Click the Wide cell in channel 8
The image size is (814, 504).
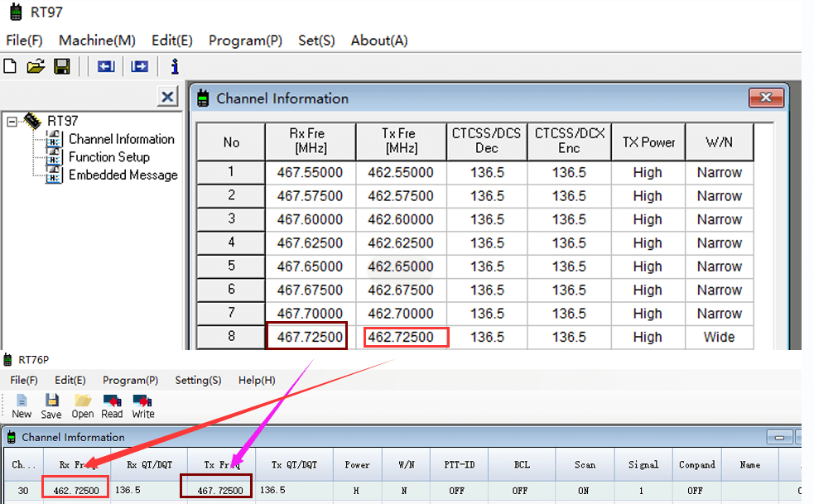tap(719, 337)
